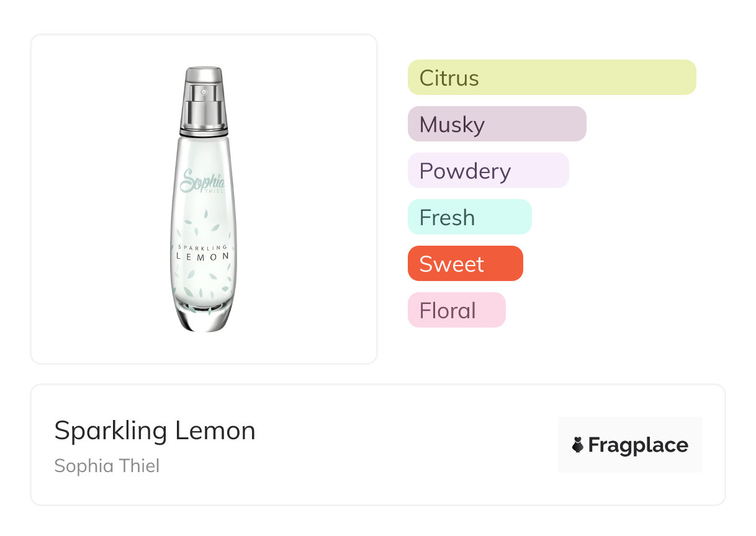Screen dimensions: 756x536
Task: Click the LEMON lettering on the bottle
Action: 203,256
